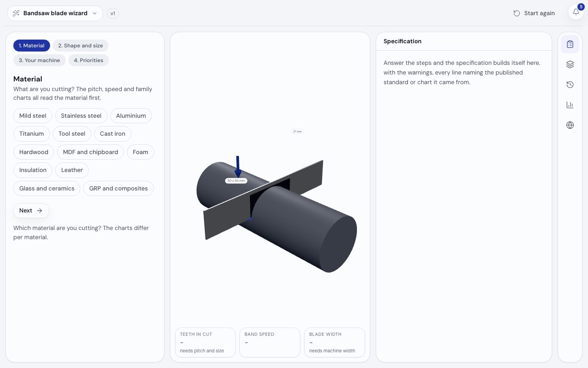Switch to the 4. Priorities step
Image resolution: width=588 pixels, height=368 pixels.
[89, 60]
